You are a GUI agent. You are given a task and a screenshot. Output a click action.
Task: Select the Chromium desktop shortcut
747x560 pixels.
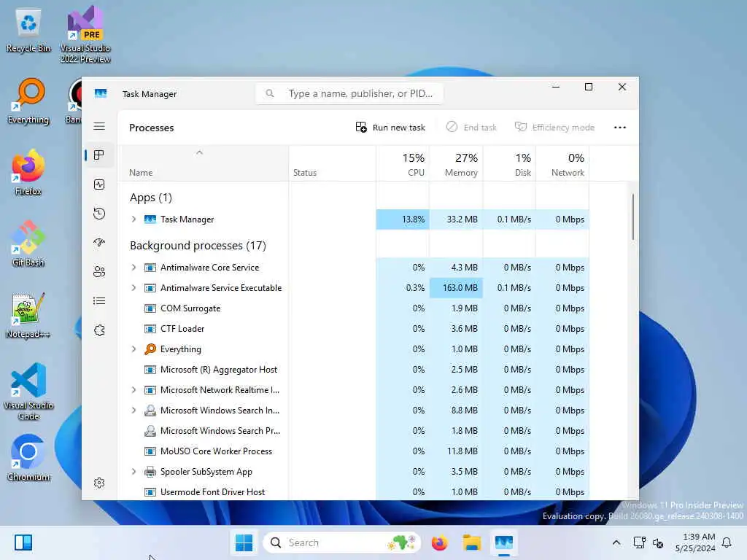pyautogui.click(x=28, y=458)
